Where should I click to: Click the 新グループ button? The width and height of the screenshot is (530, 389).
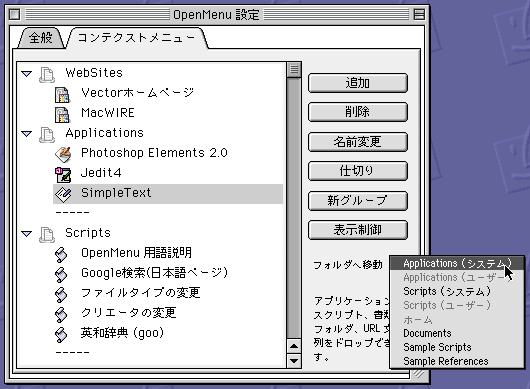tap(358, 201)
